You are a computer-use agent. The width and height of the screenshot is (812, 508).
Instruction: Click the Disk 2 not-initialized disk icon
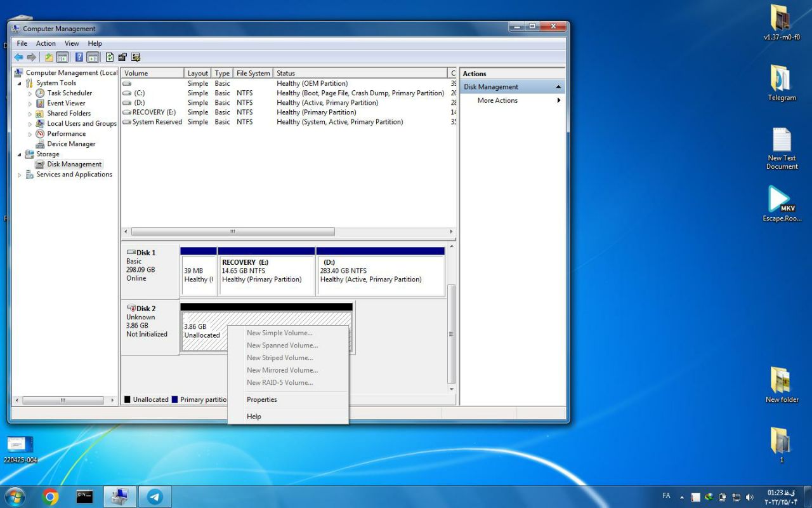point(131,308)
